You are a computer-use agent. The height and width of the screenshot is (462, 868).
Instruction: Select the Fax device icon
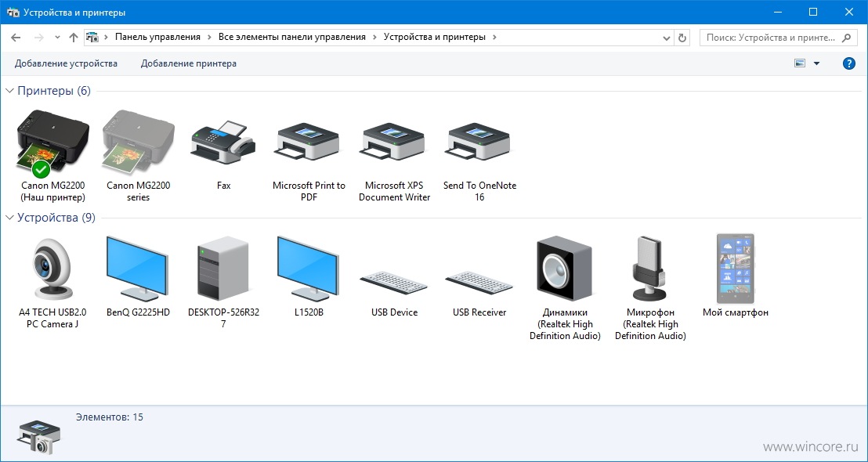[223, 143]
